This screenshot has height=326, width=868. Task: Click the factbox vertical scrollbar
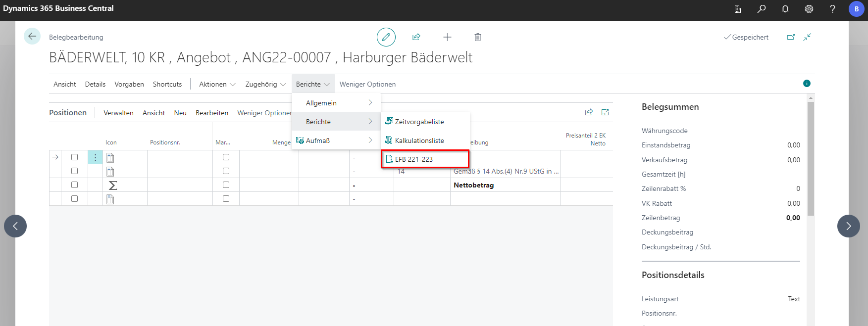(811, 158)
